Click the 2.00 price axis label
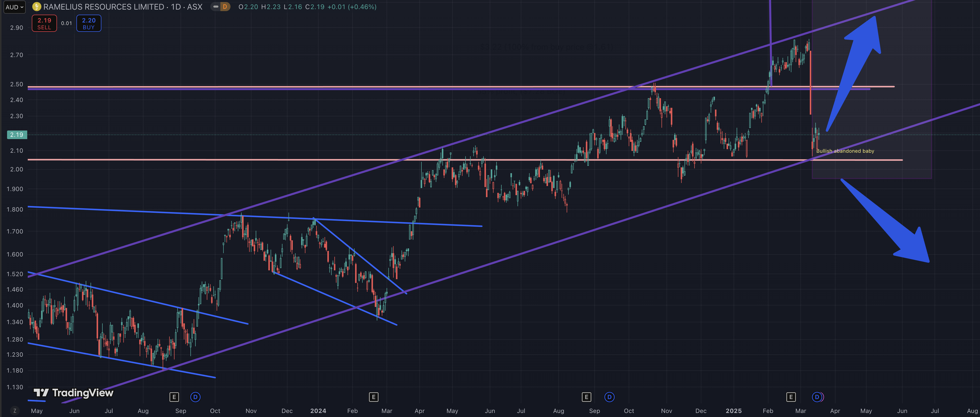The height and width of the screenshot is (417, 980). [x=17, y=169]
